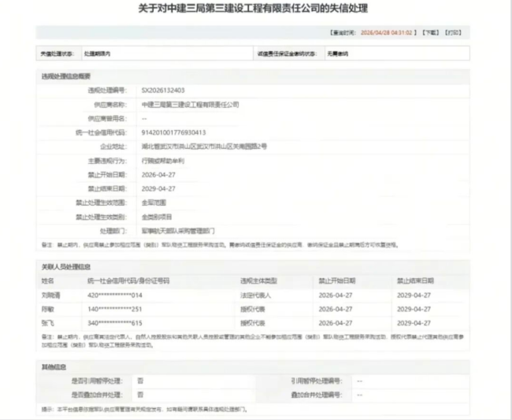
Task: Click the 全类别项目 category value
Action: coord(157,217)
